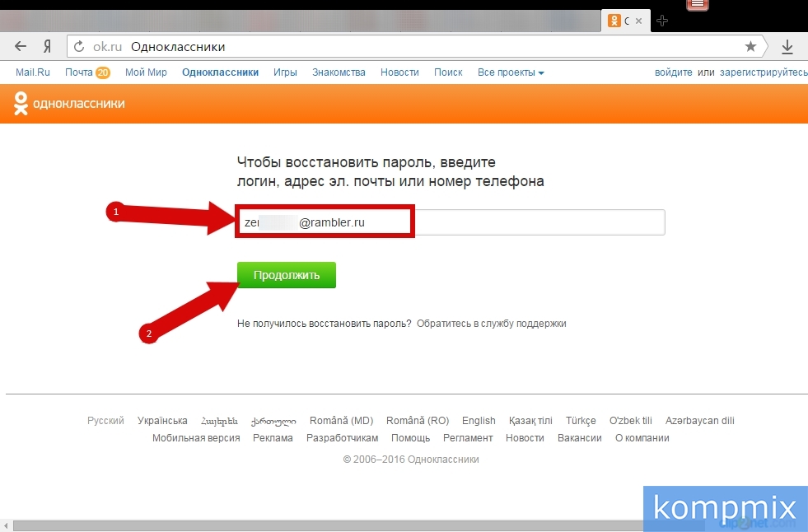808x532 pixels.
Task: Bookmark the page with the star icon
Action: tap(750, 47)
